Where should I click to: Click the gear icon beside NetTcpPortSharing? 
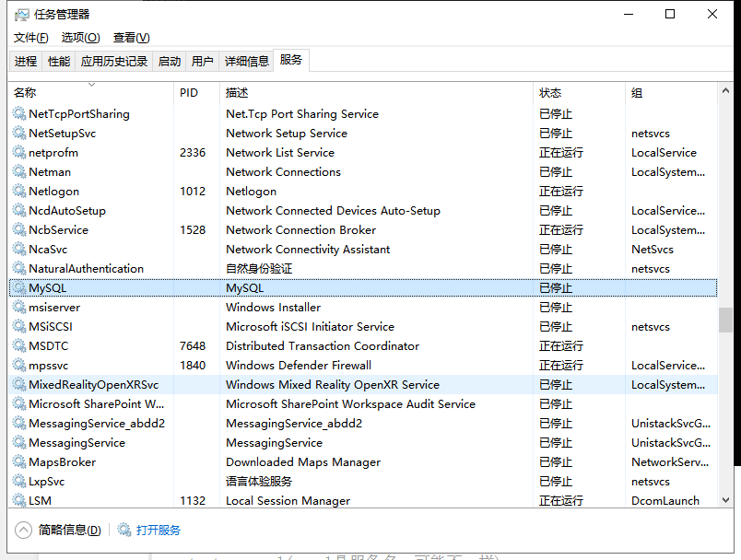(19, 113)
